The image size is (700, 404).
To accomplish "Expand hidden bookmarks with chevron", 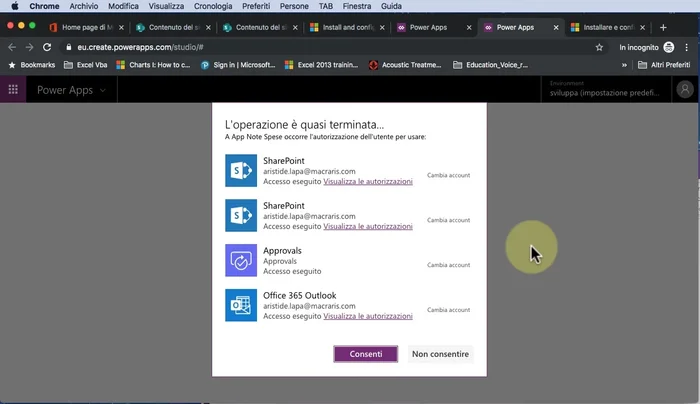I will [x=624, y=65].
